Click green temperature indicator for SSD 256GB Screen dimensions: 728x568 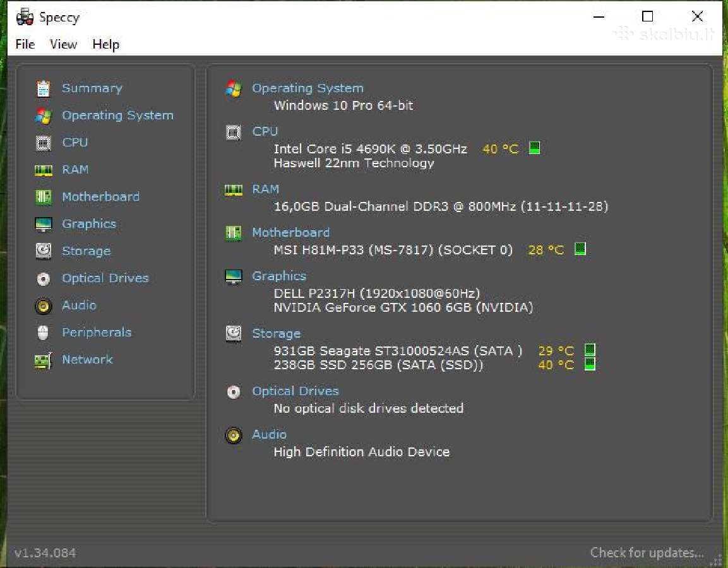(x=590, y=364)
